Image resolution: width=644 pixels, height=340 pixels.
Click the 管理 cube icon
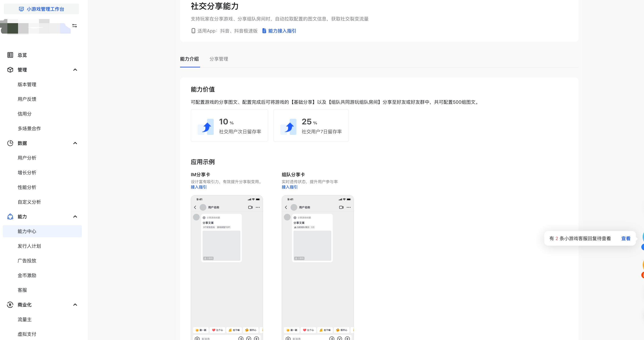point(10,70)
